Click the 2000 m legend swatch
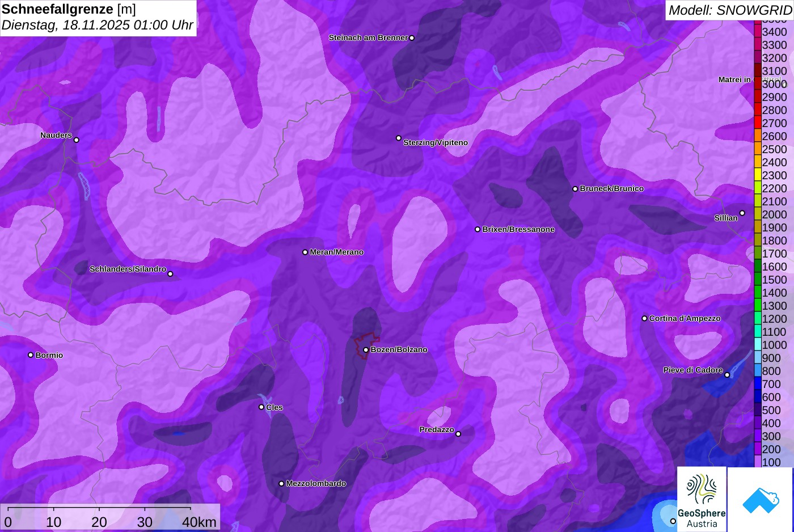This screenshot has width=794, height=532. pyautogui.click(x=757, y=214)
